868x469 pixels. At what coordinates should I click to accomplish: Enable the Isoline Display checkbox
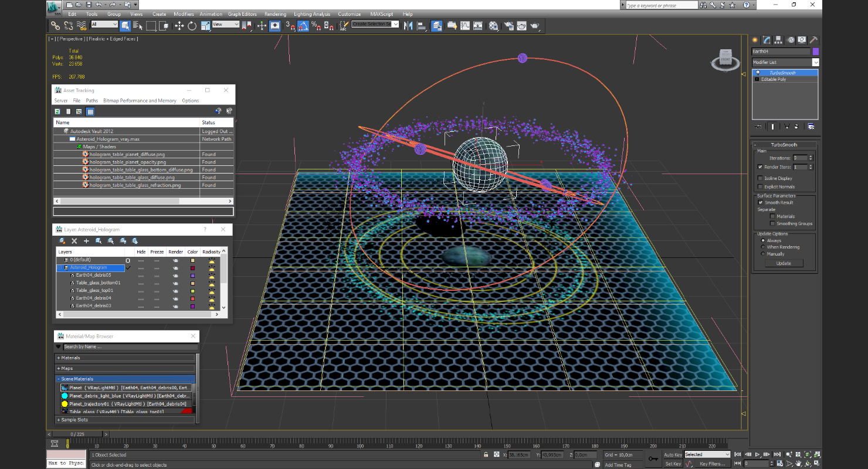click(761, 178)
